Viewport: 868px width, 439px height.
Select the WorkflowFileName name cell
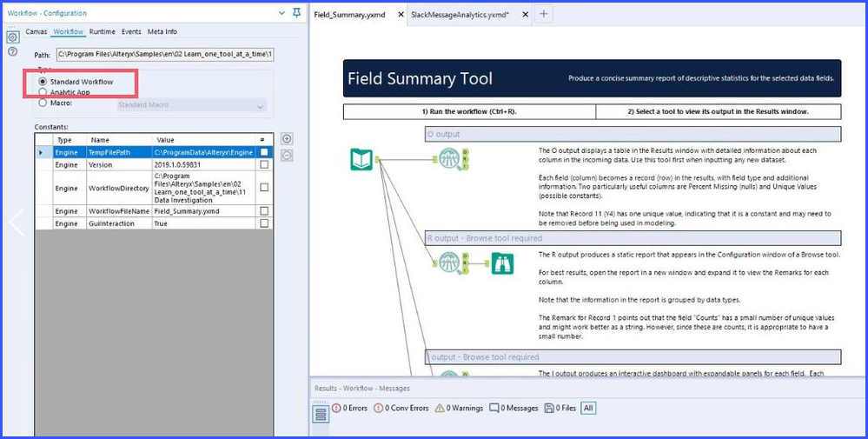pyautogui.click(x=119, y=211)
